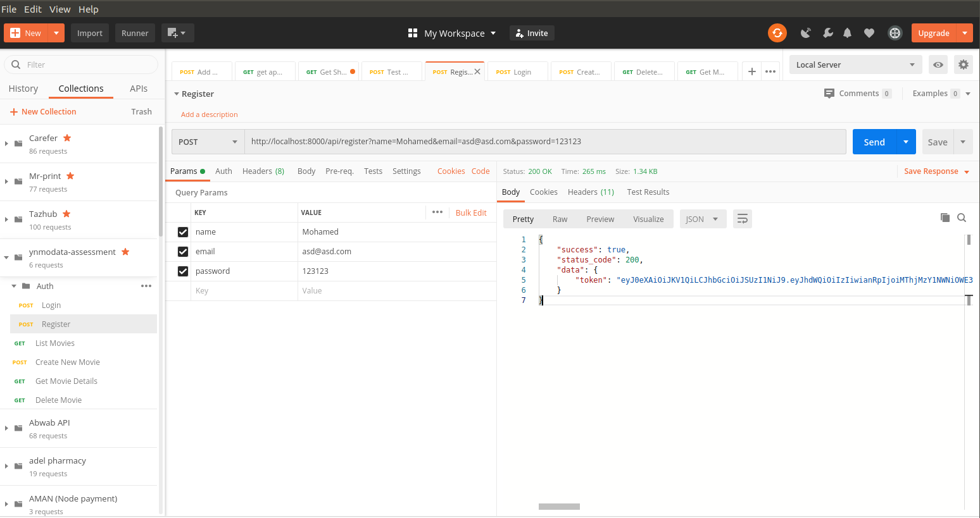Search within the response body
The height and width of the screenshot is (518, 980).
[962, 218]
